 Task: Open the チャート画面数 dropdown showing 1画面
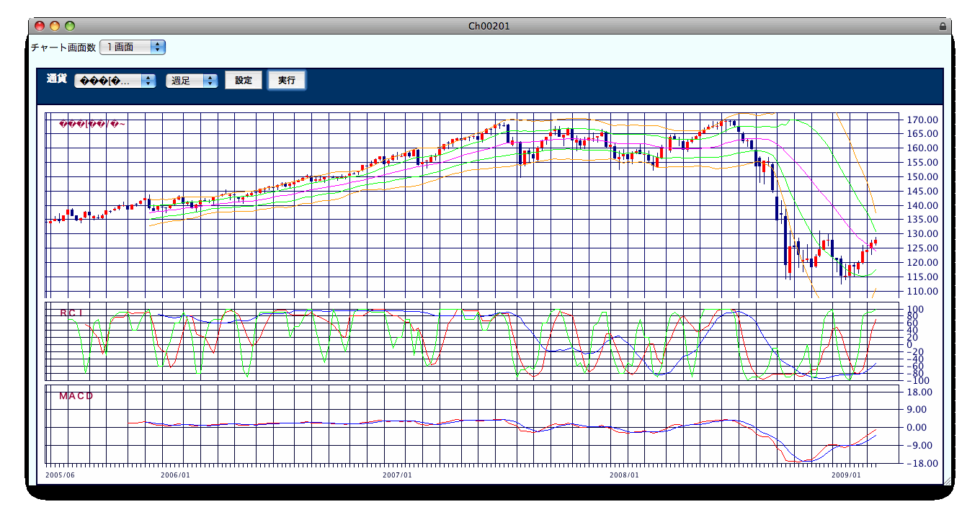(133, 47)
